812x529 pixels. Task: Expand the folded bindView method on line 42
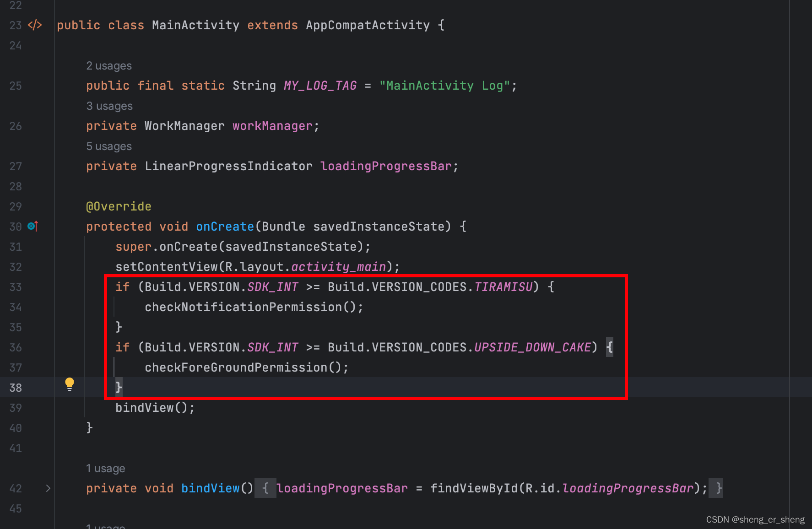[x=48, y=488]
